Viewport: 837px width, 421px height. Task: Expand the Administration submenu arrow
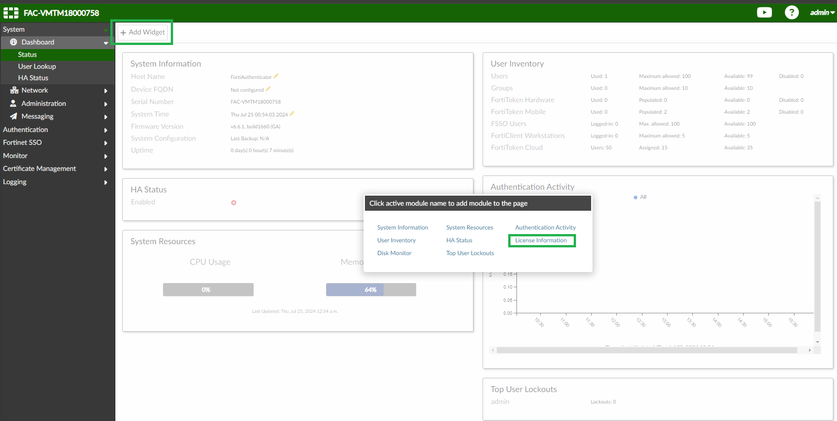click(106, 104)
